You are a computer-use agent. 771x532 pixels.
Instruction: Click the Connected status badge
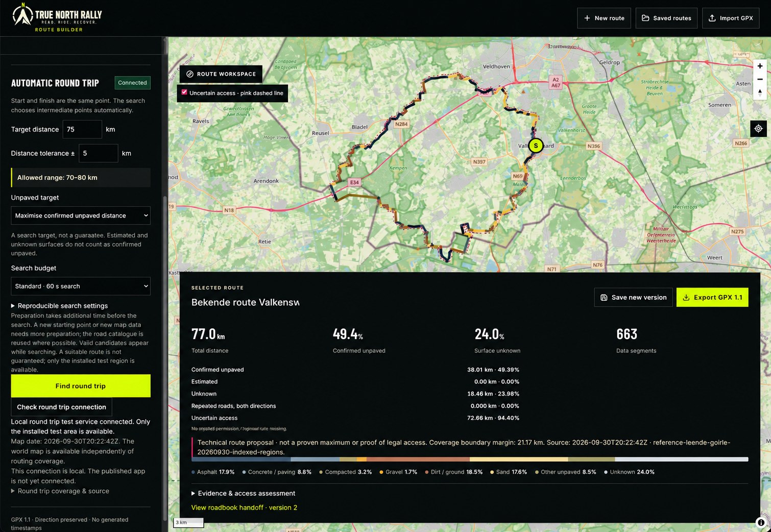[132, 83]
